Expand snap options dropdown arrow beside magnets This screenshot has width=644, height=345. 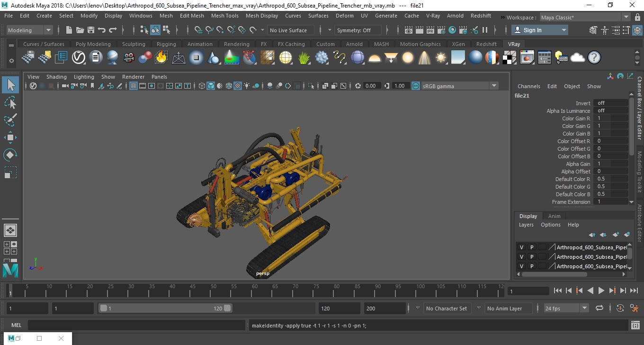point(263,30)
